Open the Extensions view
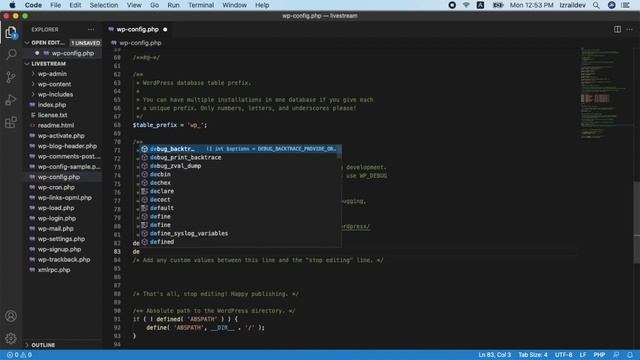Viewport: 640px width, 360px height. click(x=11, y=122)
